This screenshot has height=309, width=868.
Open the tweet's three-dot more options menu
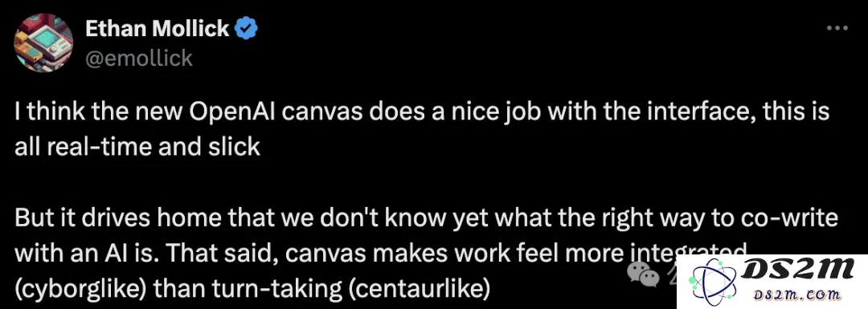pos(837,28)
